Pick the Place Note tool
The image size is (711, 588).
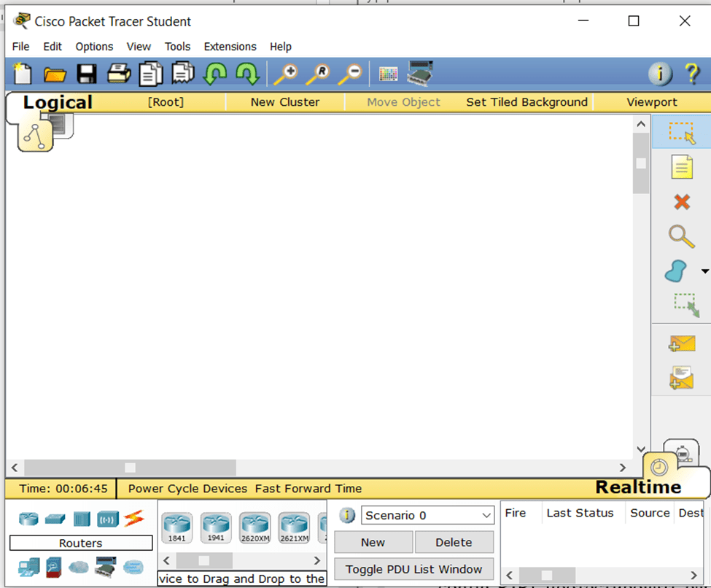[x=682, y=166]
